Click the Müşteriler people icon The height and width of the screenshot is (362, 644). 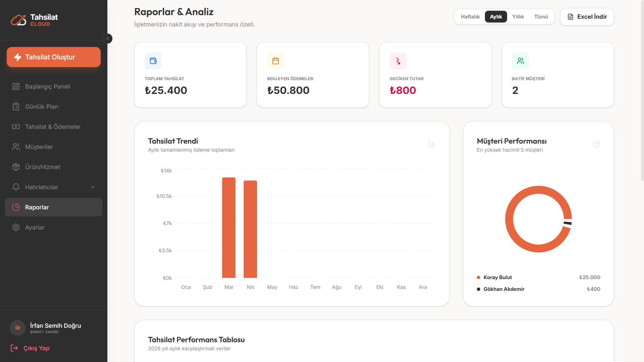pyautogui.click(x=16, y=147)
